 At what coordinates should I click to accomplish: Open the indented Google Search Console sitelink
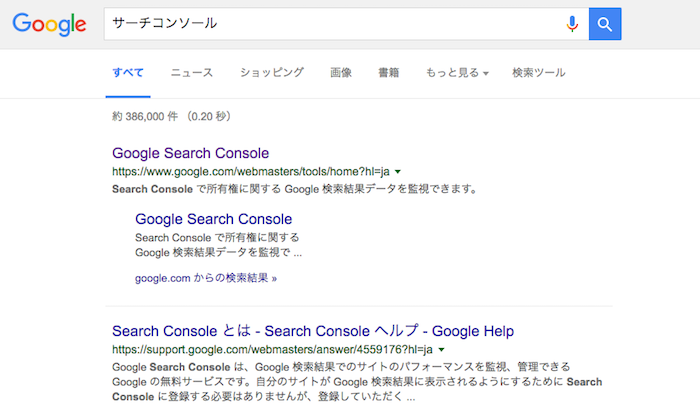(213, 219)
